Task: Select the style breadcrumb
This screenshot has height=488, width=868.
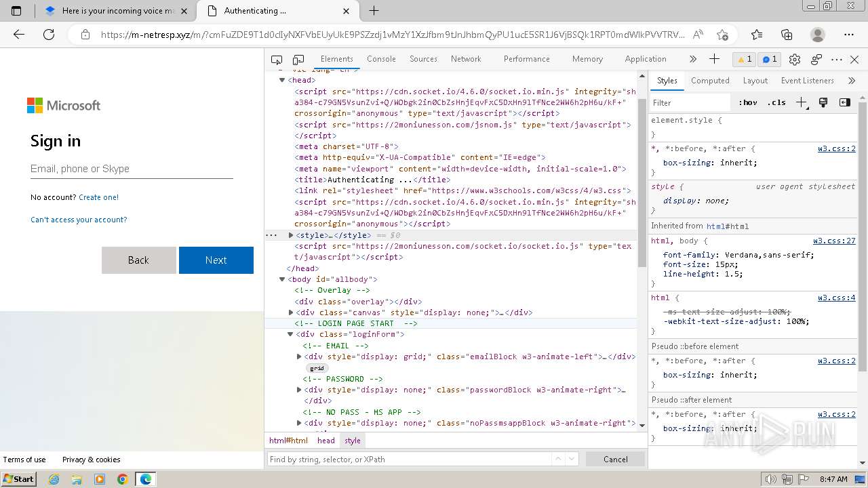Action: pos(353,441)
